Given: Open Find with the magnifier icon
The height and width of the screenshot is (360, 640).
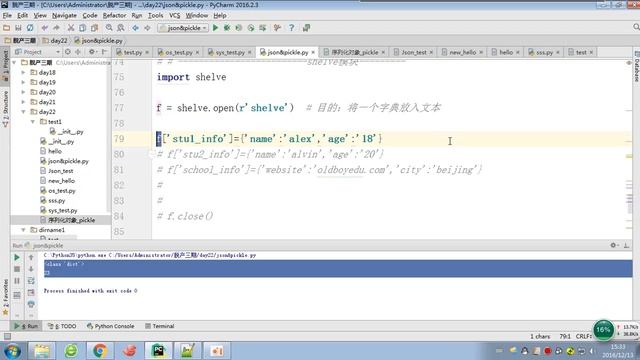Looking at the screenshot, I should 109,28.
